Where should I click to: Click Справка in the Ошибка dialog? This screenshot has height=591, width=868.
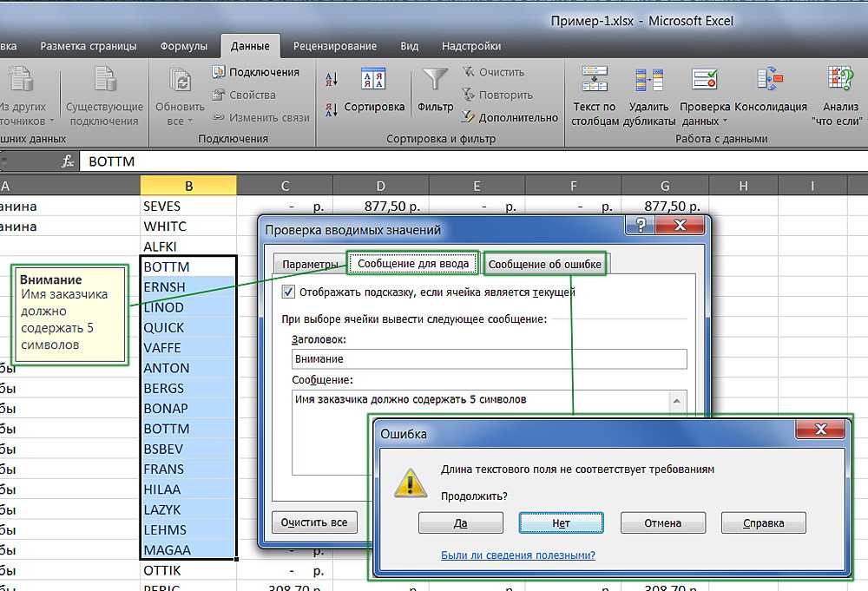763,523
